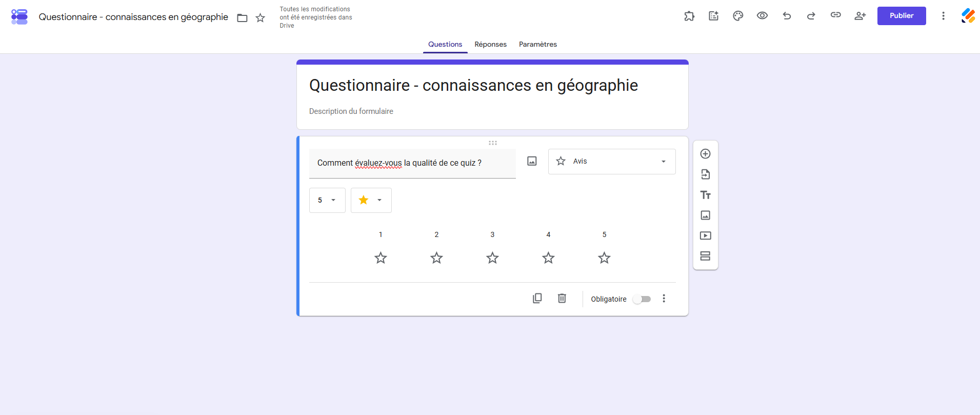Open the Avis question type dropdown
Image resolution: width=980 pixels, height=415 pixels.
[612, 162]
